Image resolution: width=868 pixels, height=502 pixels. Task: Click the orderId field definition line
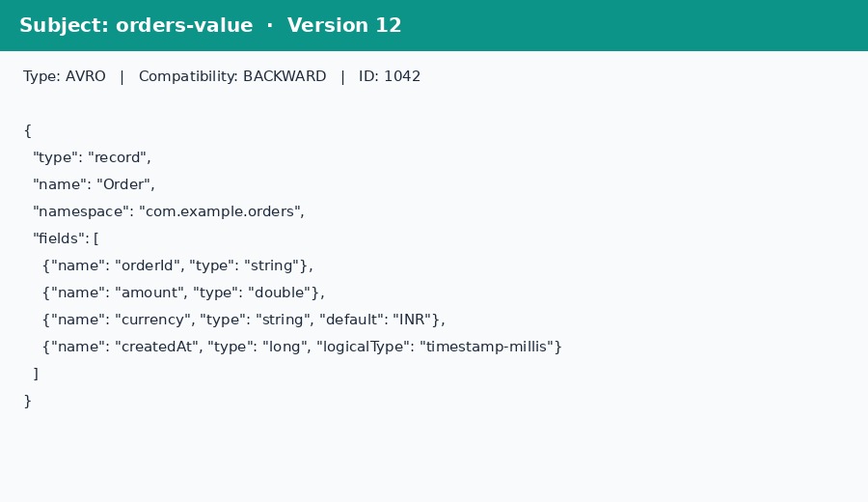point(177,265)
